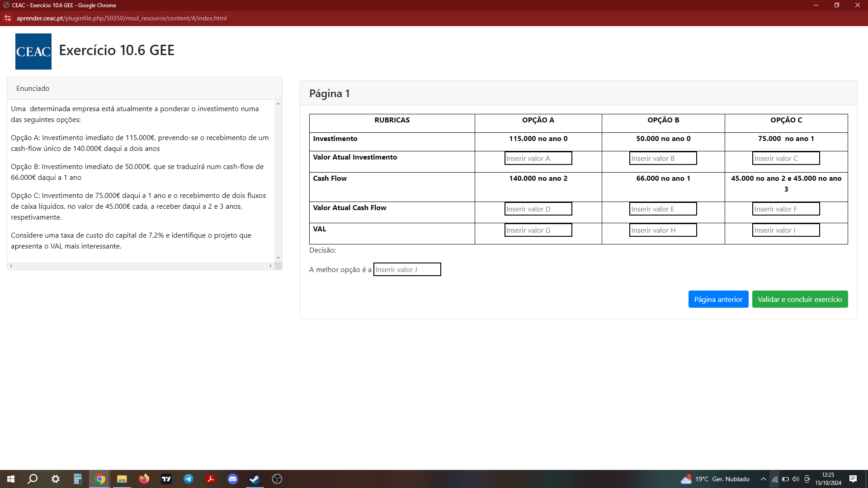Open Telegram from taskbar

pyautogui.click(x=189, y=479)
